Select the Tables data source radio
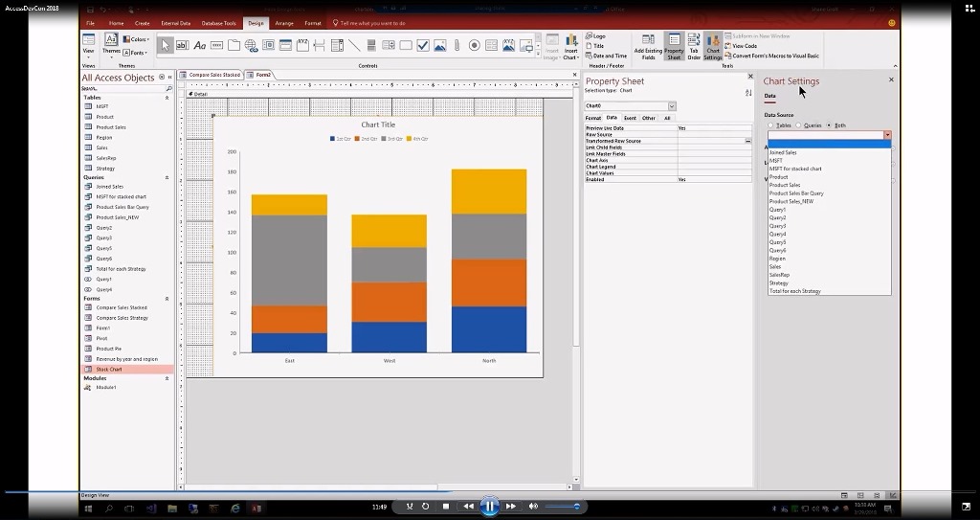Viewport: 980px width, 520px height. (x=770, y=125)
